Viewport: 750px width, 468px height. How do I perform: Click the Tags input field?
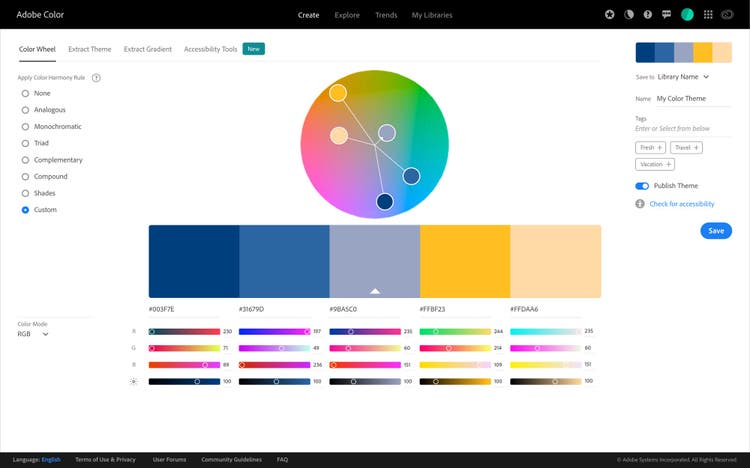pos(683,128)
